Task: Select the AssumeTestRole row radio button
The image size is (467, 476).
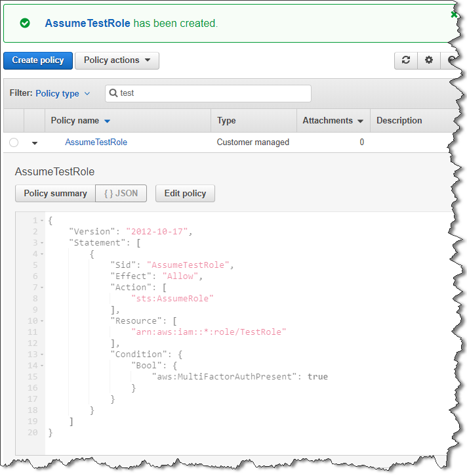Action: 14,142
